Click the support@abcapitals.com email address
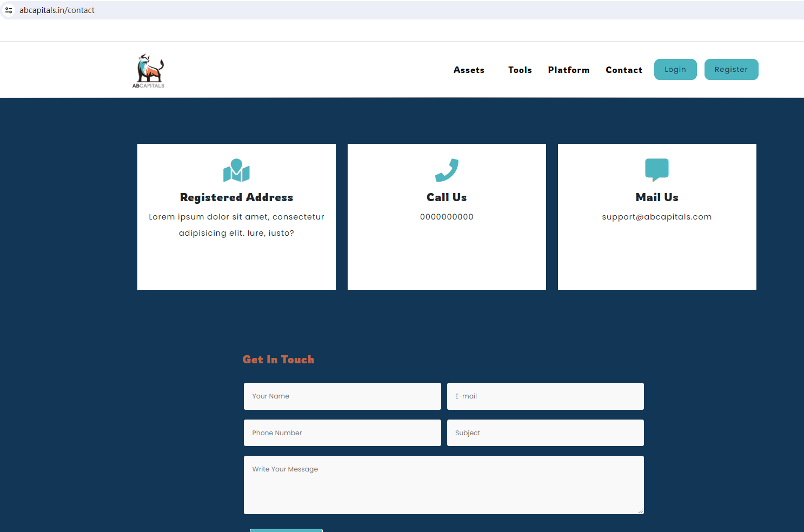 coord(656,217)
